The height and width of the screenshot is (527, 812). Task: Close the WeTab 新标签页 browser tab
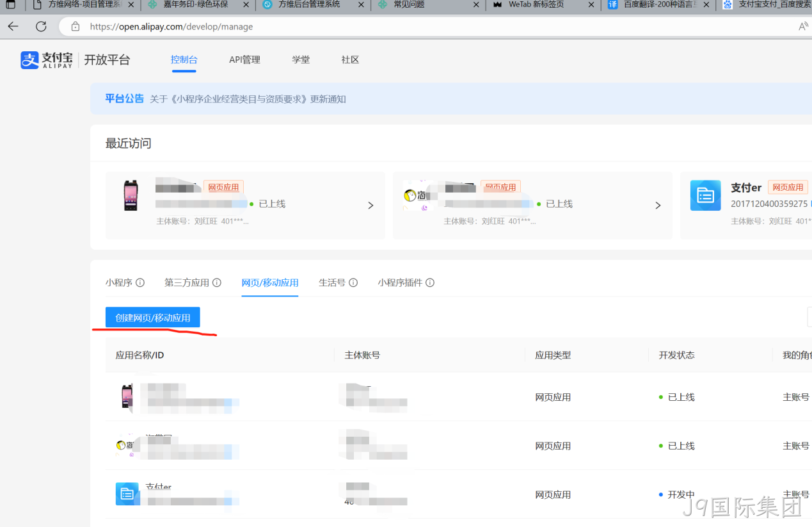click(590, 4)
